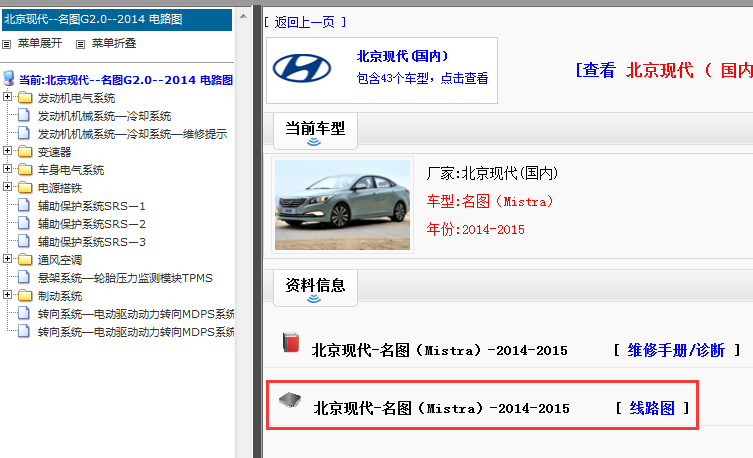Open 发动机机械系统—冷却系统—维修提示 item
Screen dimensions: 753x458
[132, 134]
